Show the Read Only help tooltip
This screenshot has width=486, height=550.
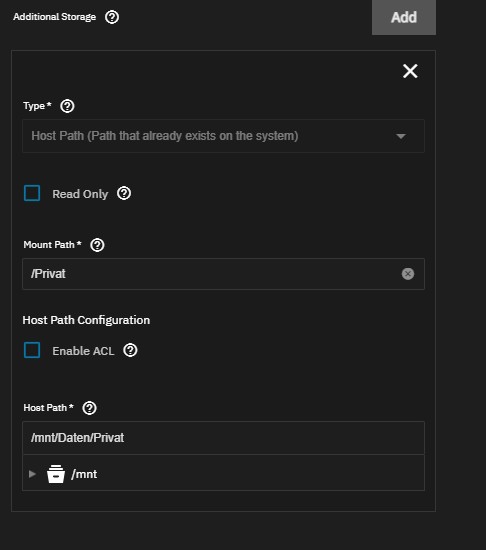[x=124, y=193]
